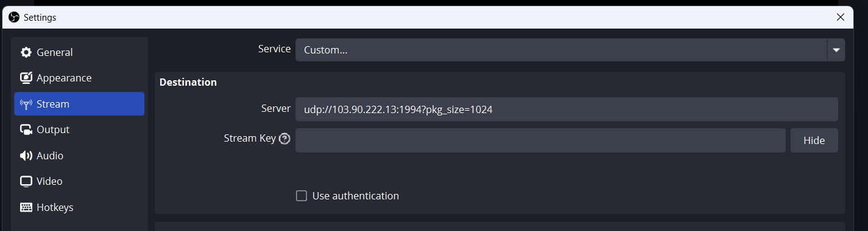Screen dimensions: 868x231
Task: Click into the Server URL field
Action: pyautogui.click(x=566, y=109)
